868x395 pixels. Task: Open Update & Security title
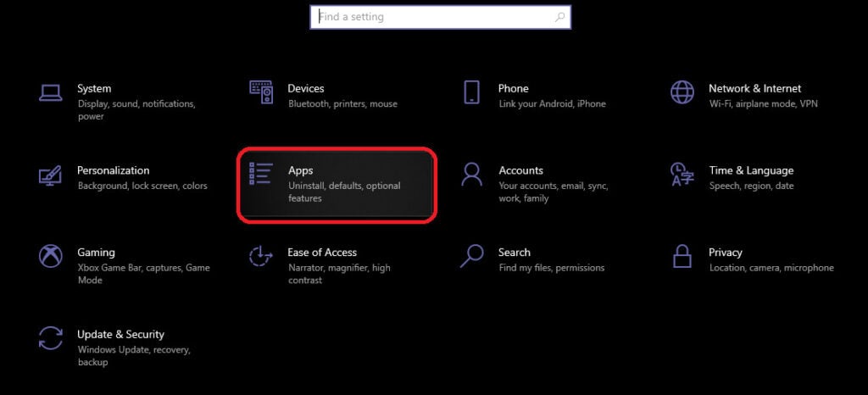point(120,334)
